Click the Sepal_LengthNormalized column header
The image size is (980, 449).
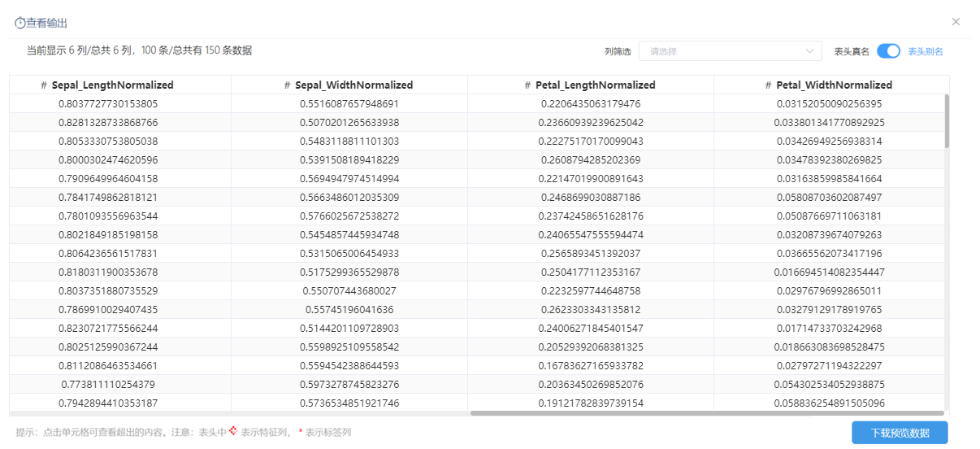[120, 85]
